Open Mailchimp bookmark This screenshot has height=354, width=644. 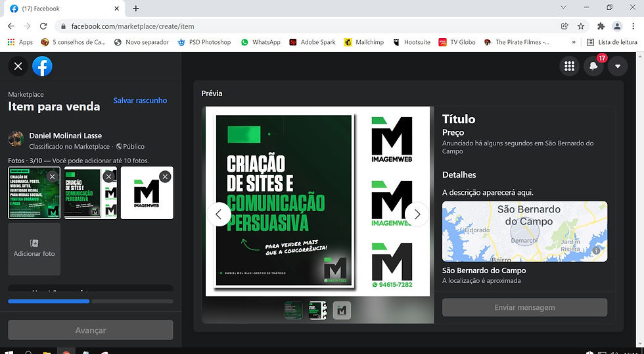(x=364, y=42)
